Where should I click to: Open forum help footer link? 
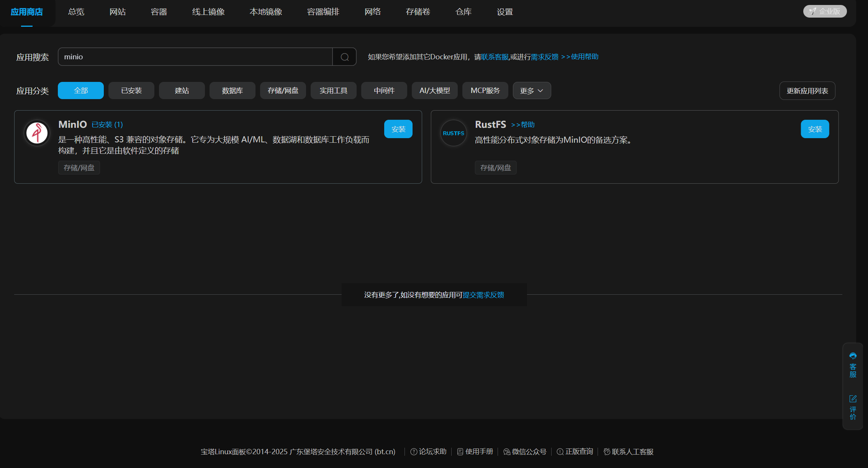(429, 452)
